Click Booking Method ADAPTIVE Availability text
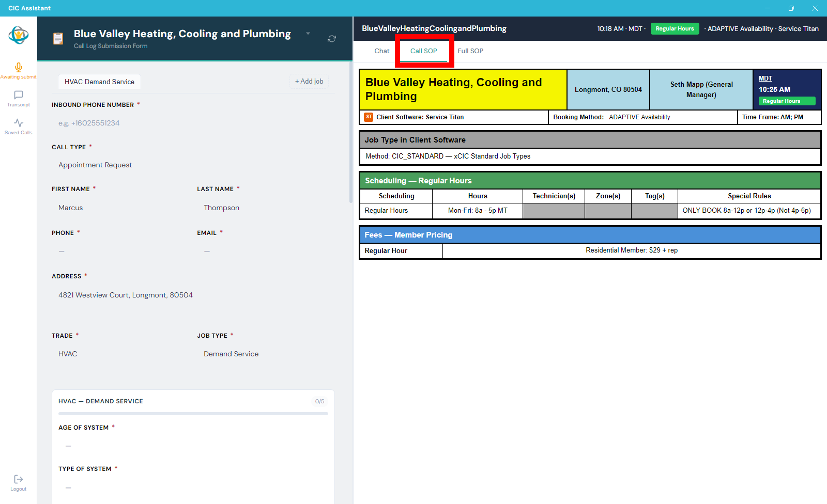This screenshot has height=504, width=827. click(611, 117)
